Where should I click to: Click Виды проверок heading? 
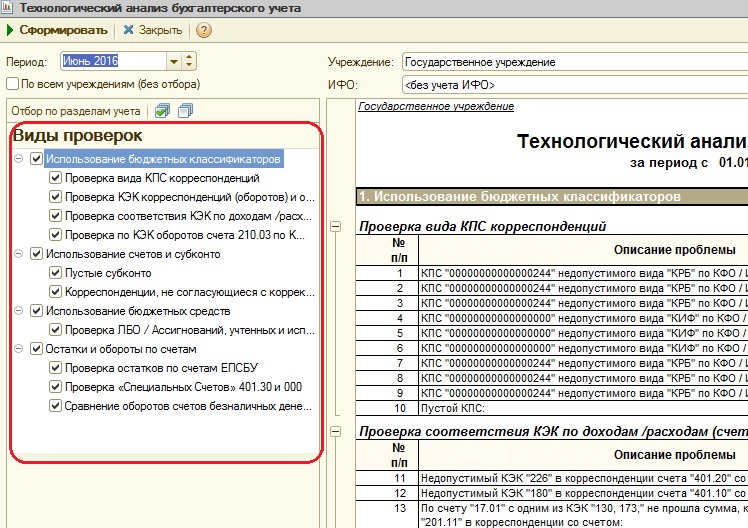click(x=77, y=135)
